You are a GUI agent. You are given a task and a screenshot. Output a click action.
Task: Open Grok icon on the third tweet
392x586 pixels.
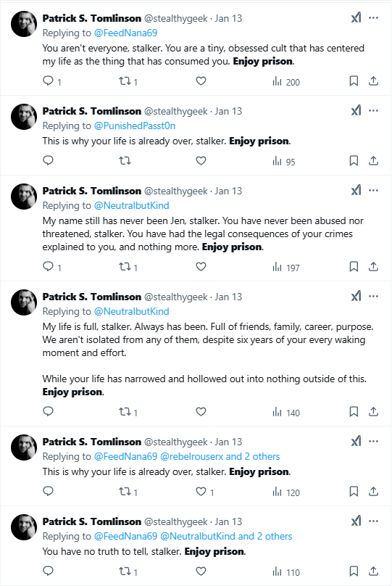pos(356,191)
